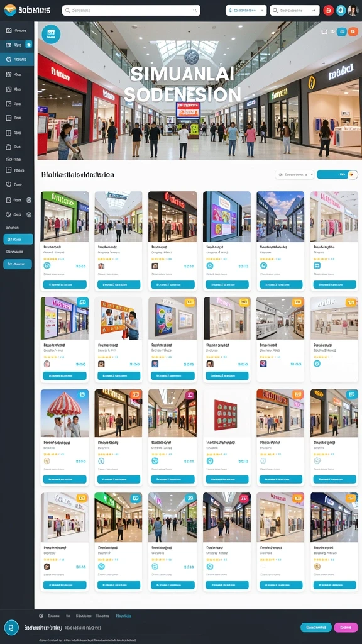This screenshot has height=644, width=362.
Task: Open the sort dropdown above the store grid
Action: [295, 175]
